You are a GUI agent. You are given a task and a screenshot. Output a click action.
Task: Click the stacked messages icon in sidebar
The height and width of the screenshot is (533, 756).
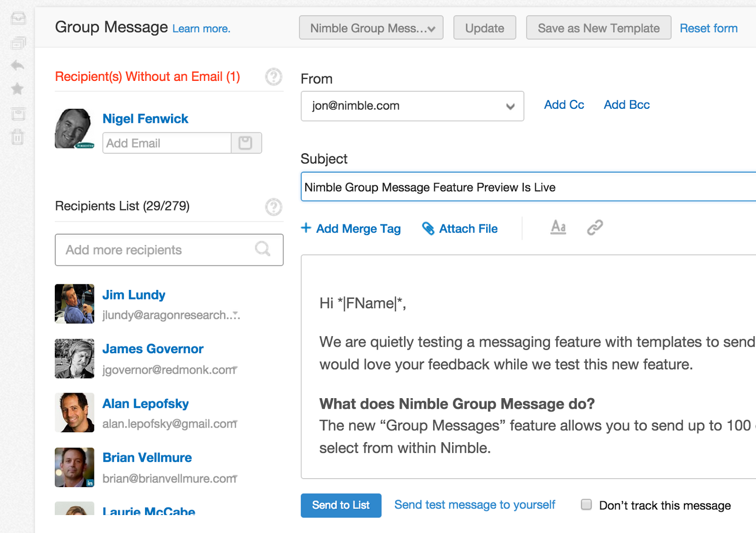[18, 43]
